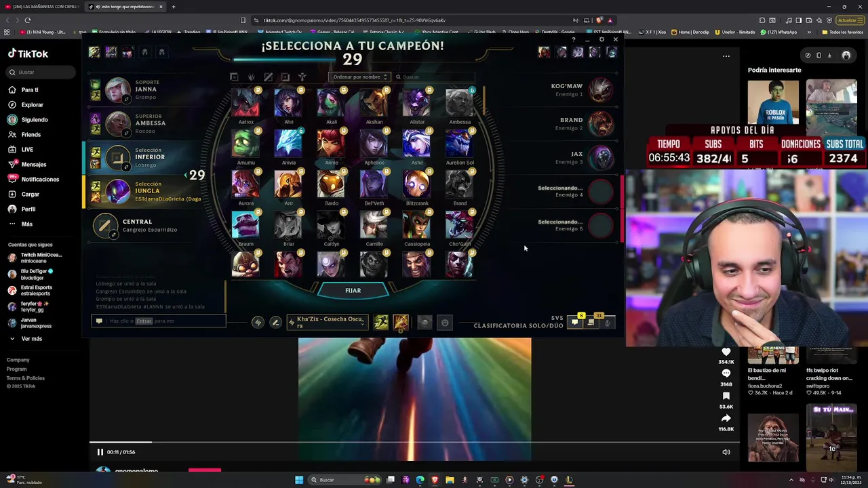Open Perfil in TikTok sidebar
Image resolution: width=868 pixels, height=488 pixels.
(28, 209)
